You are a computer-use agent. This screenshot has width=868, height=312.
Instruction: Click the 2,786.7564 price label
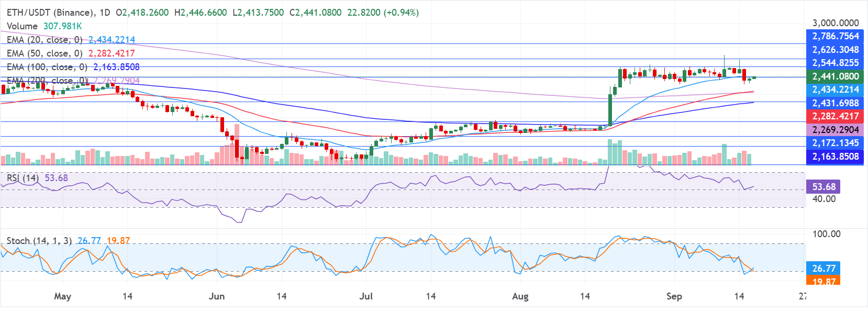[x=835, y=36]
